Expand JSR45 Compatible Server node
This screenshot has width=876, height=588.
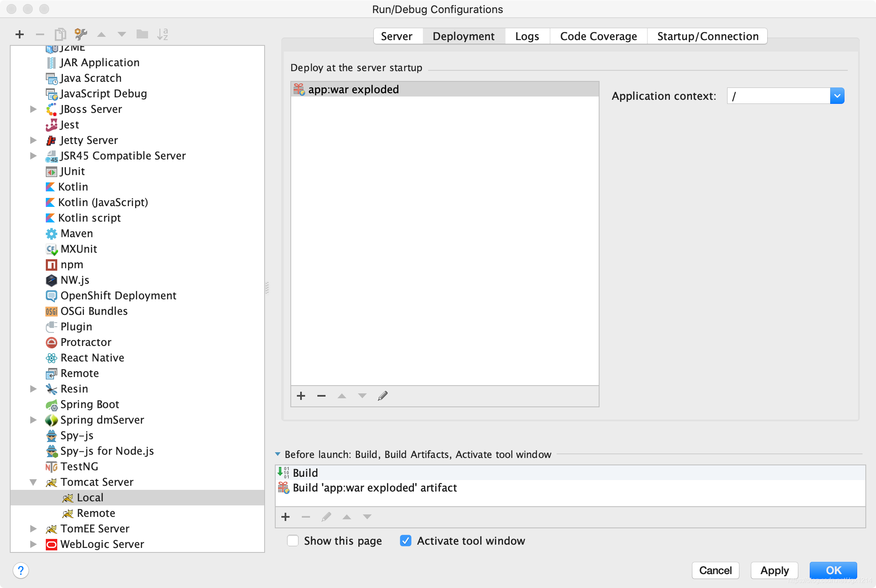pyautogui.click(x=34, y=156)
